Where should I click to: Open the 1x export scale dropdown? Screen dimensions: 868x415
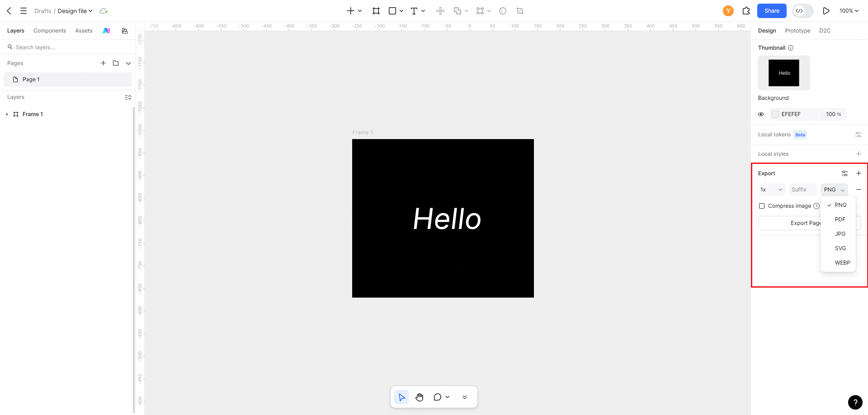click(772, 190)
